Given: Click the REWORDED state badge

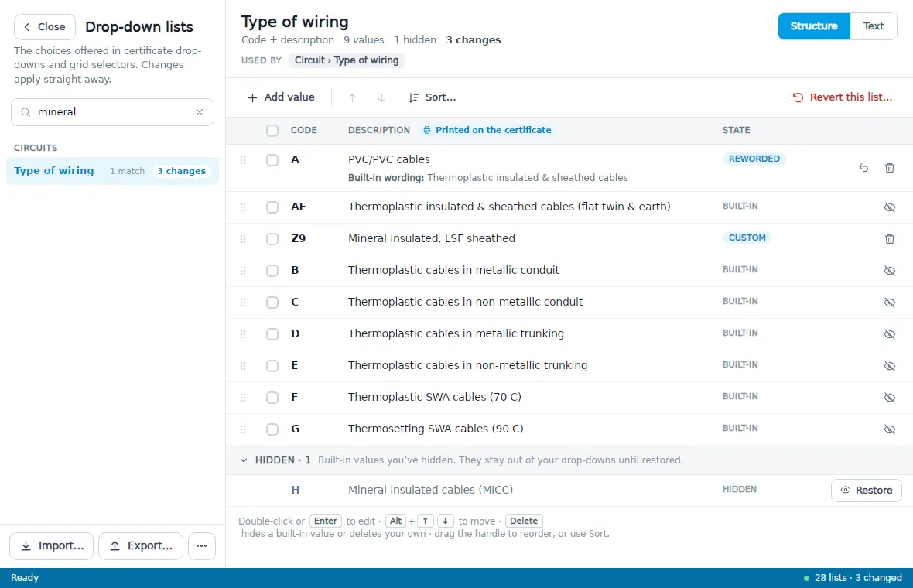Looking at the screenshot, I should pos(754,159).
